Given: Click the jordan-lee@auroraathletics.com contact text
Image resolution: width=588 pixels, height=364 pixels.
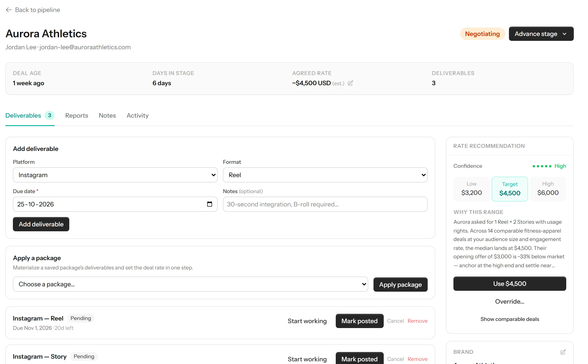Looking at the screenshot, I should click(x=85, y=47).
